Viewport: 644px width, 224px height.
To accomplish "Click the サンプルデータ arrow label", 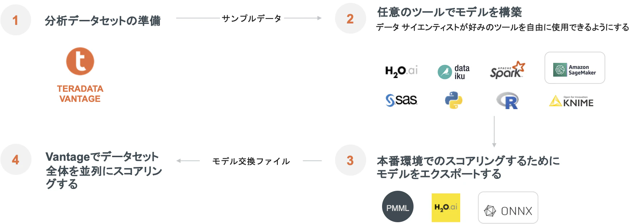I will coord(251,18).
